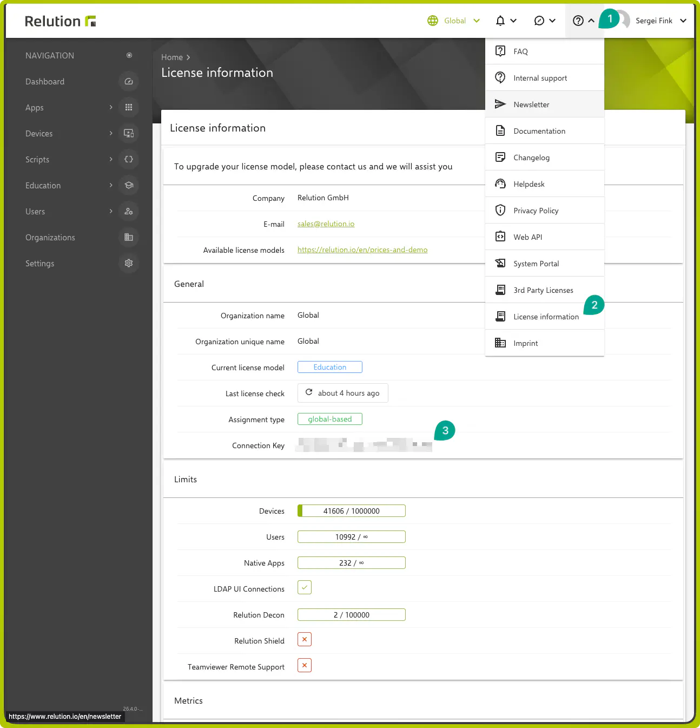Screen dimensions: 700x728
Task: Click the Devices 41606 / 1000000 progress bar
Action: [352, 510]
